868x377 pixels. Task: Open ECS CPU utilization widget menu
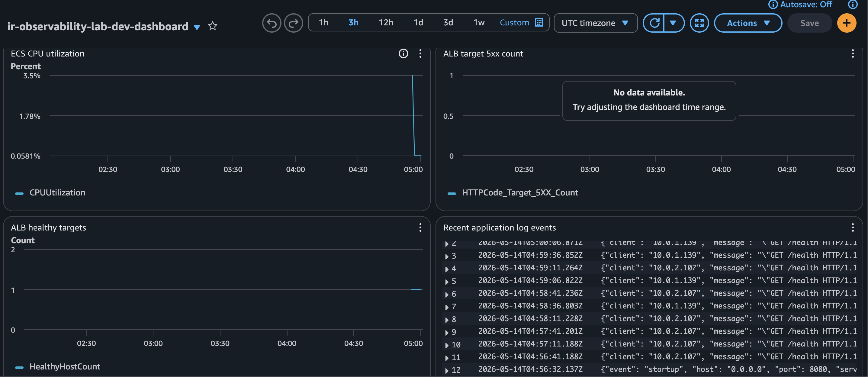coord(420,53)
